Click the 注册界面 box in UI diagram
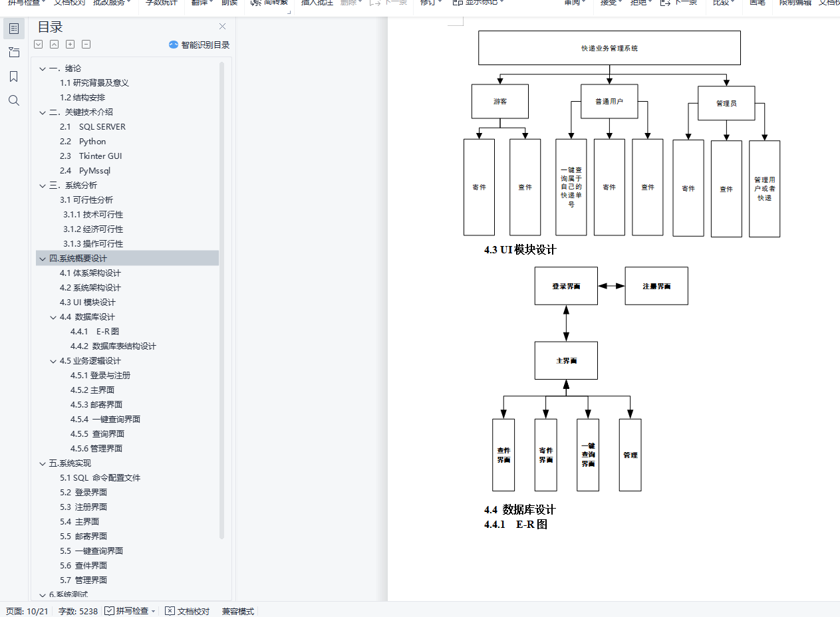Screen dimensions: 840x617 (x=656, y=286)
